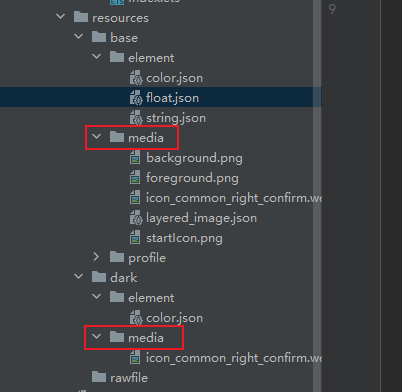This screenshot has height=392, width=402.
Task: Select the element label under dark
Action: pyautogui.click(x=151, y=298)
